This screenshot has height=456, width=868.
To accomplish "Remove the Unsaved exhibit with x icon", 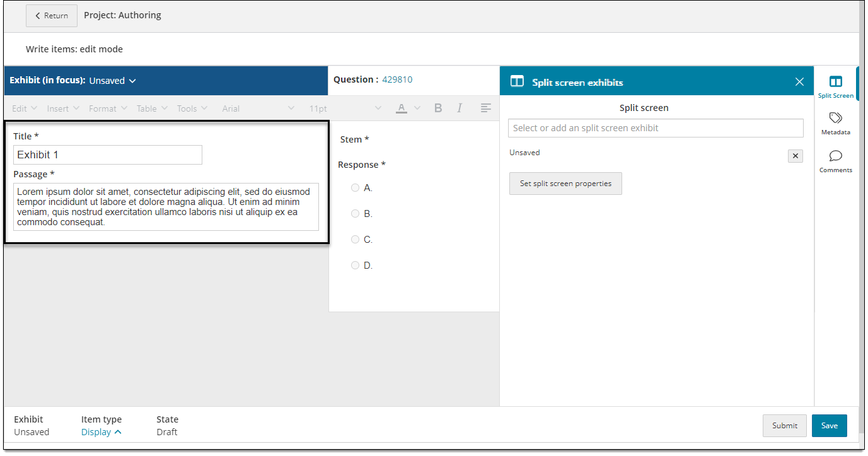I will tap(795, 156).
